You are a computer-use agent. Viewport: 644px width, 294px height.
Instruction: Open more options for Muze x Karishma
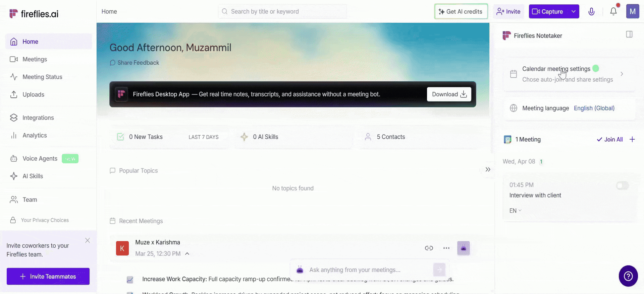tap(446, 248)
